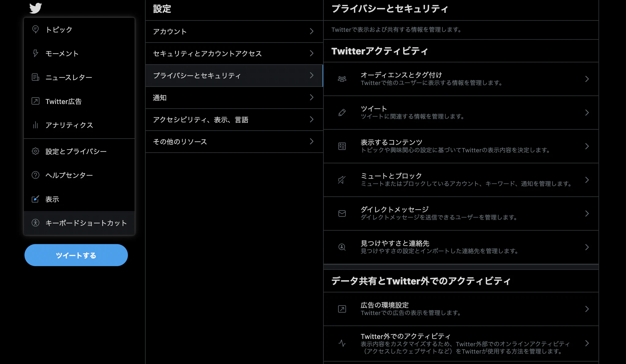
Task: Open モーメント from the side menu
Action: coord(79,53)
